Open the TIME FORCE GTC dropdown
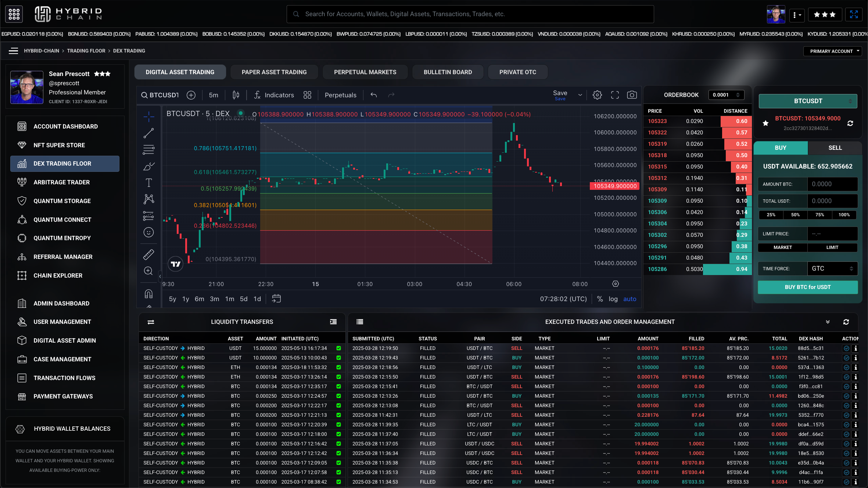Image resolution: width=868 pixels, height=488 pixels. pos(832,268)
